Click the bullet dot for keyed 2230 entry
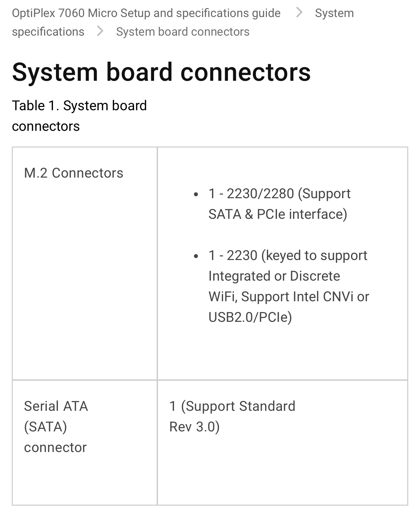 click(196, 256)
